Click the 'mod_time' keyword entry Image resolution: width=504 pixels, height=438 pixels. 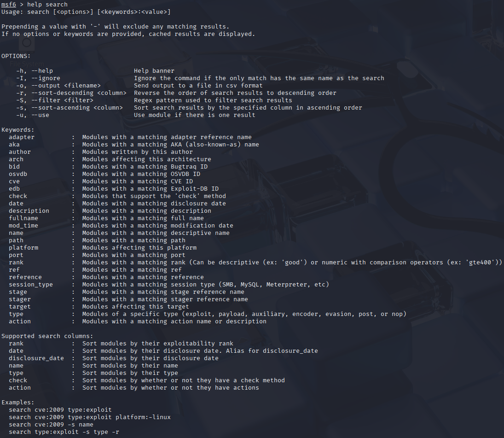click(x=23, y=226)
